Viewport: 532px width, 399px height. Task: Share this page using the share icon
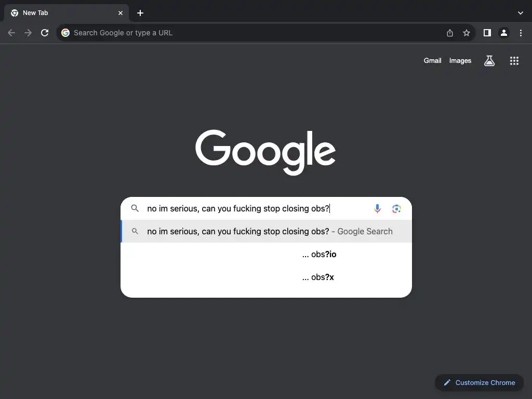coord(450,33)
